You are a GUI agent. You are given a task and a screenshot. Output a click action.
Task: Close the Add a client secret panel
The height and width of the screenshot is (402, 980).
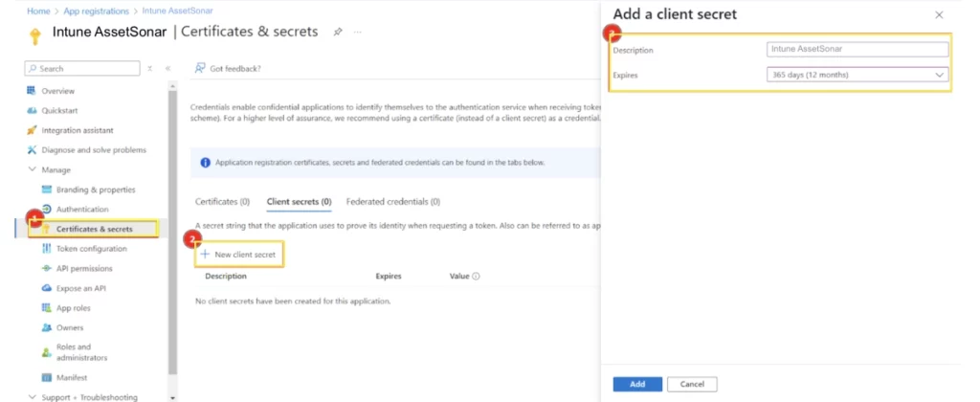pyautogui.click(x=939, y=15)
